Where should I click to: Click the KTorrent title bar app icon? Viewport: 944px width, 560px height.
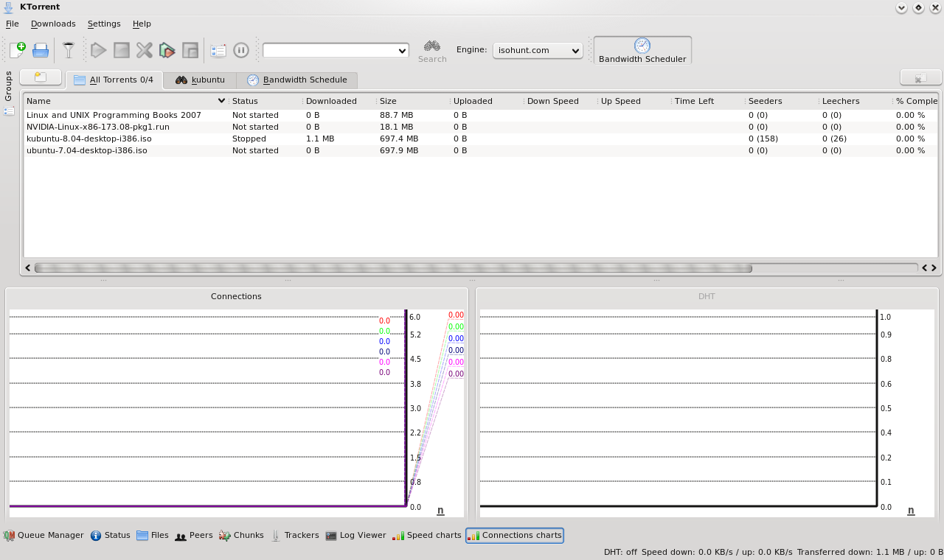click(8, 7)
